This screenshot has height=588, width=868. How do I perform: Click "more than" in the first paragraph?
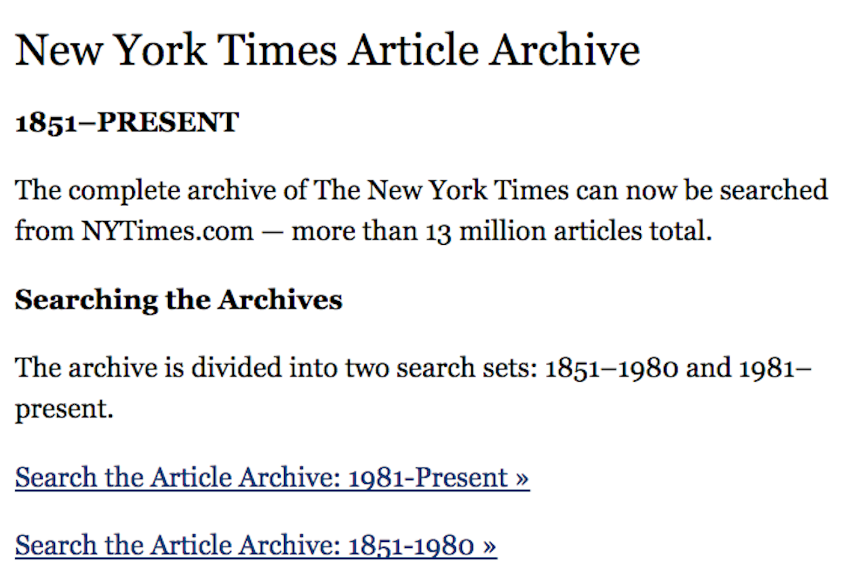[354, 231]
